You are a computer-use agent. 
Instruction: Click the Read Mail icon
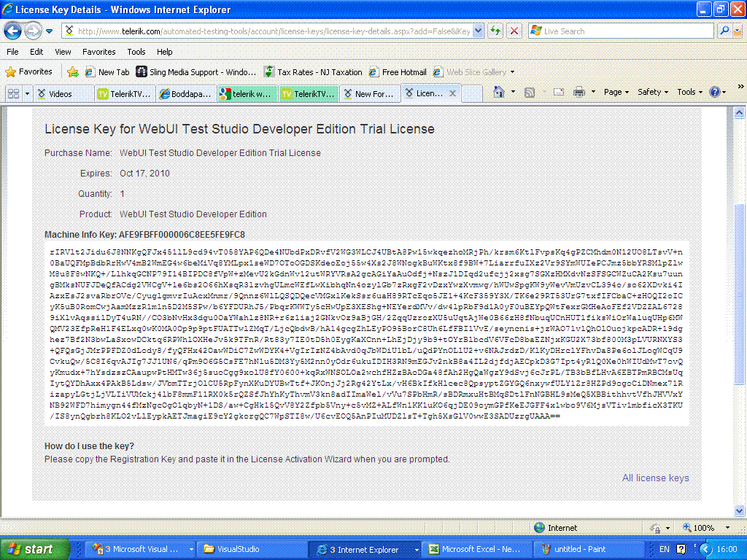(x=558, y=93)
